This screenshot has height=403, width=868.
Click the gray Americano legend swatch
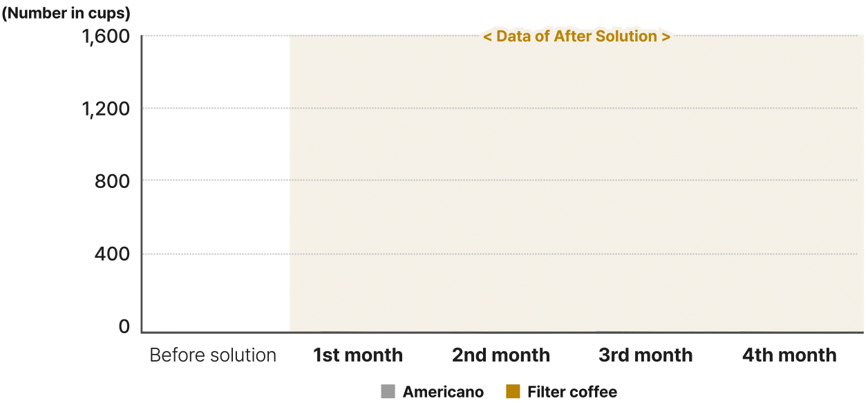[x=388, y=392]
